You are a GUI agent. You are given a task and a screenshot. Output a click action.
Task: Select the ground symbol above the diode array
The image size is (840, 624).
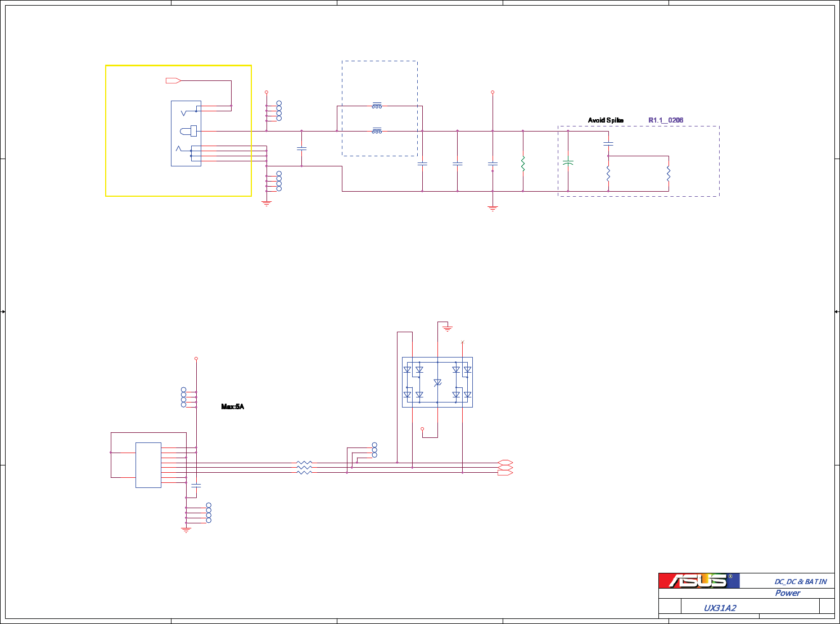point(448,328)
